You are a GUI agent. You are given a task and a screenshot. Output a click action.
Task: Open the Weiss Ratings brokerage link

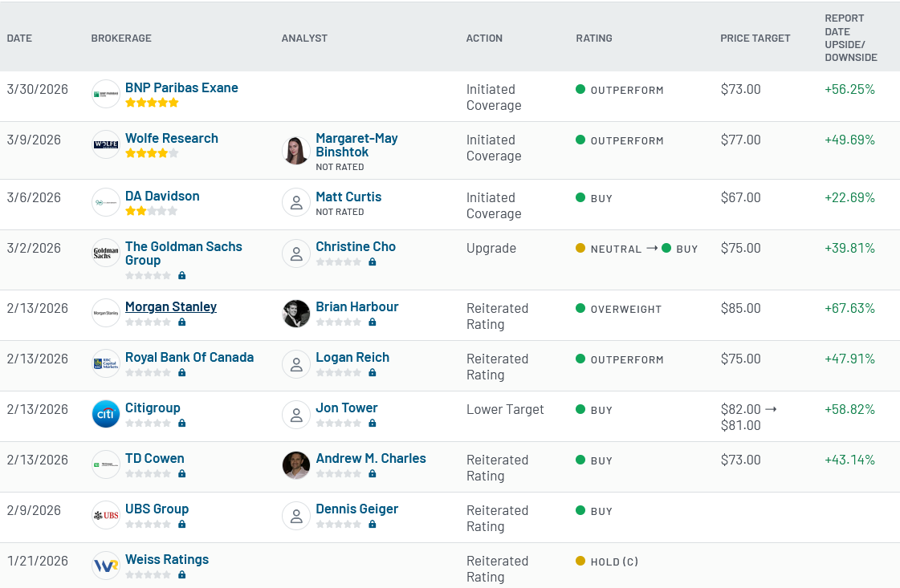167,559
